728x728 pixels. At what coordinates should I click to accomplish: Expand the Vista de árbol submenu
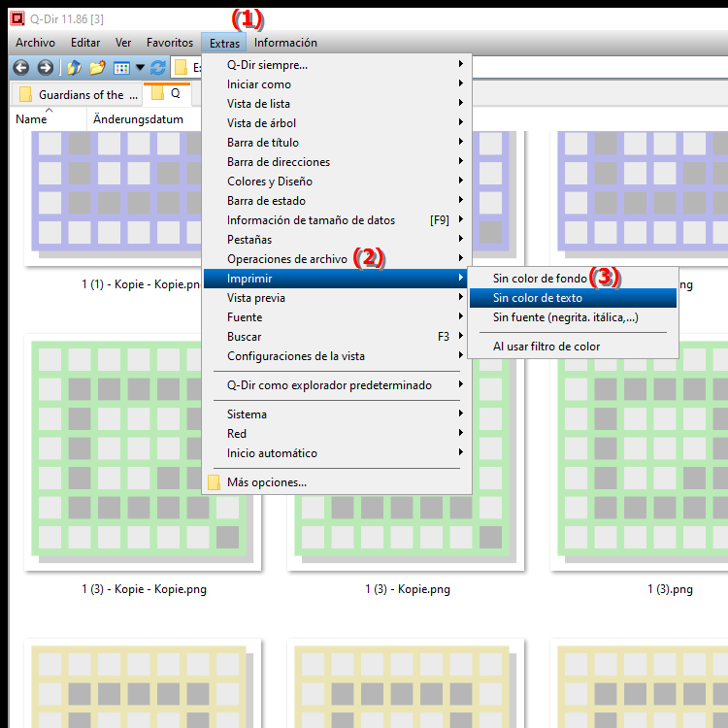click(338, 123)
